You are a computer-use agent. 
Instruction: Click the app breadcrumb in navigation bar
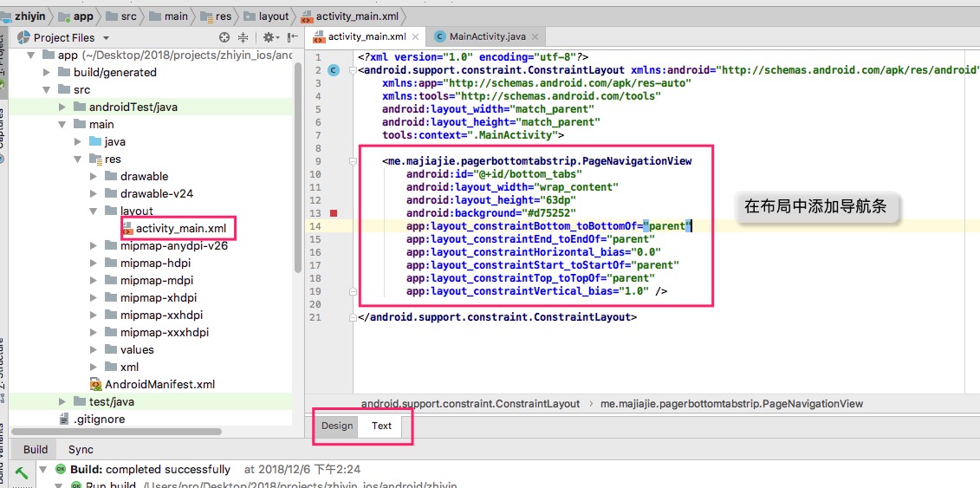[75, 16]
